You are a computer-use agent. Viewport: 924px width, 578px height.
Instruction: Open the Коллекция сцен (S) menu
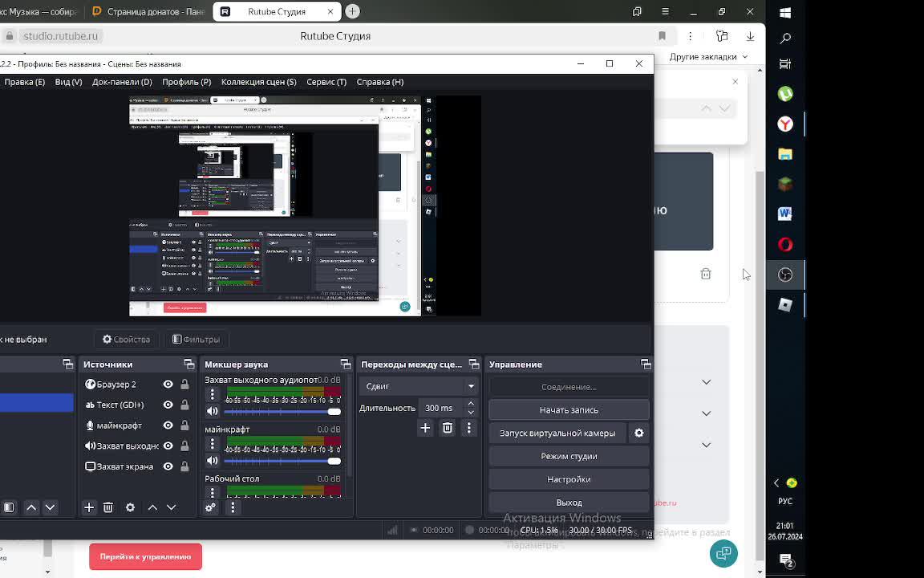(x=259, y=82)
